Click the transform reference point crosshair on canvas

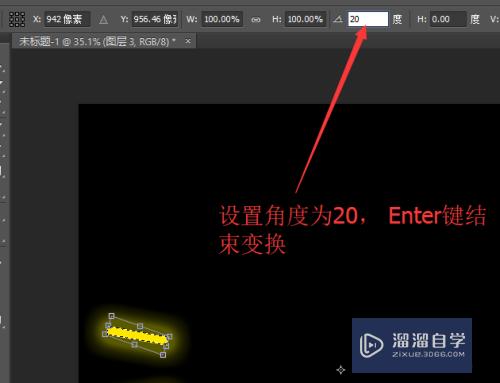click(341, 370)
